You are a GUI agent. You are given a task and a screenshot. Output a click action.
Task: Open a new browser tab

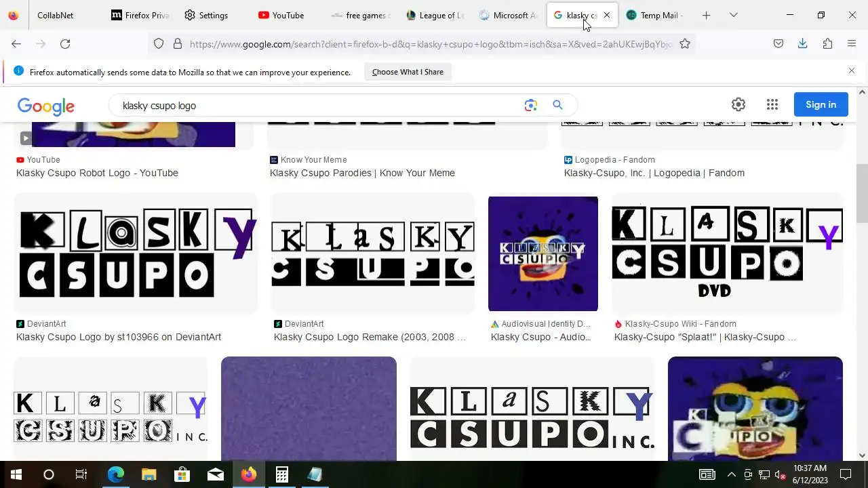706,15
